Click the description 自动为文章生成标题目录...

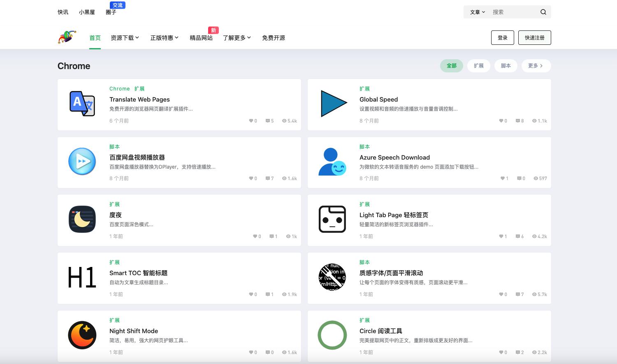click(x=139, y=283)
